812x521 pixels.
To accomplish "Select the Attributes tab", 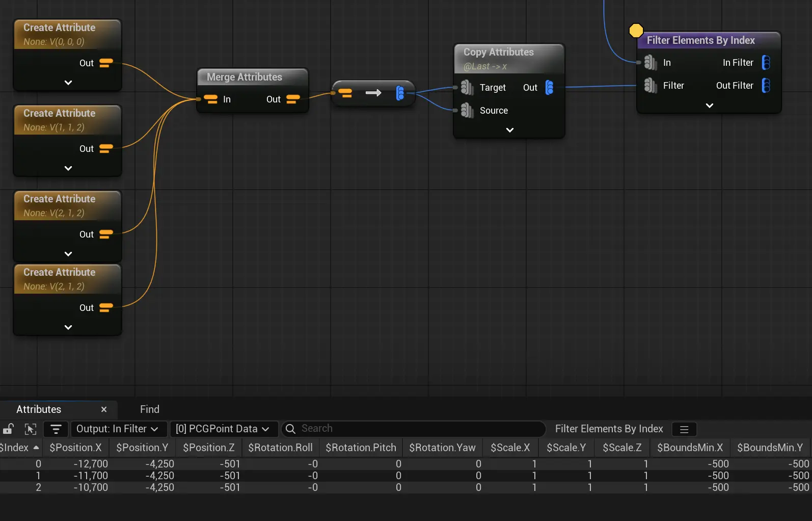I will [x=39, y=409].
